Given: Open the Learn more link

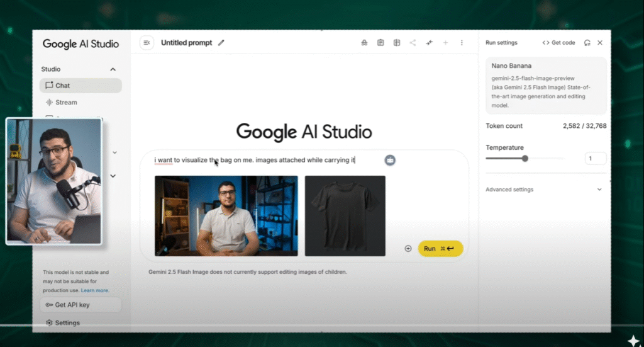Looking at the screenshot, I should click(x=94, y=290).
